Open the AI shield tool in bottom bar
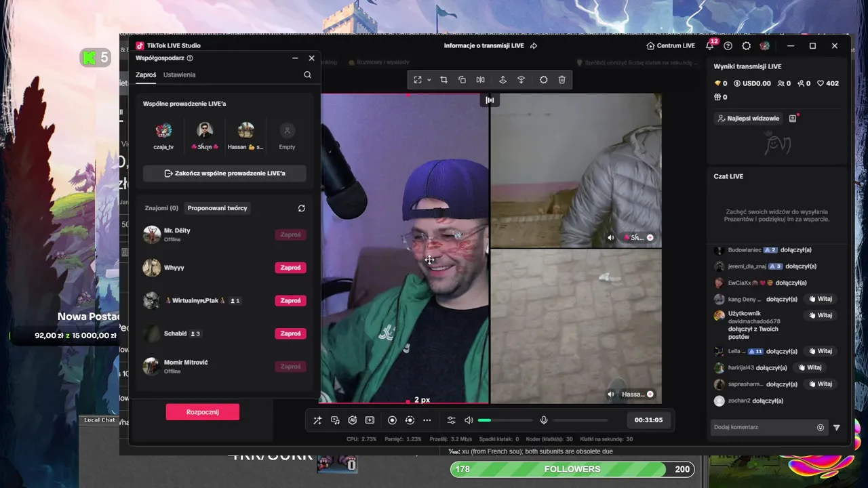The width and height of the screenshot is (868, 488). [352, 420]
